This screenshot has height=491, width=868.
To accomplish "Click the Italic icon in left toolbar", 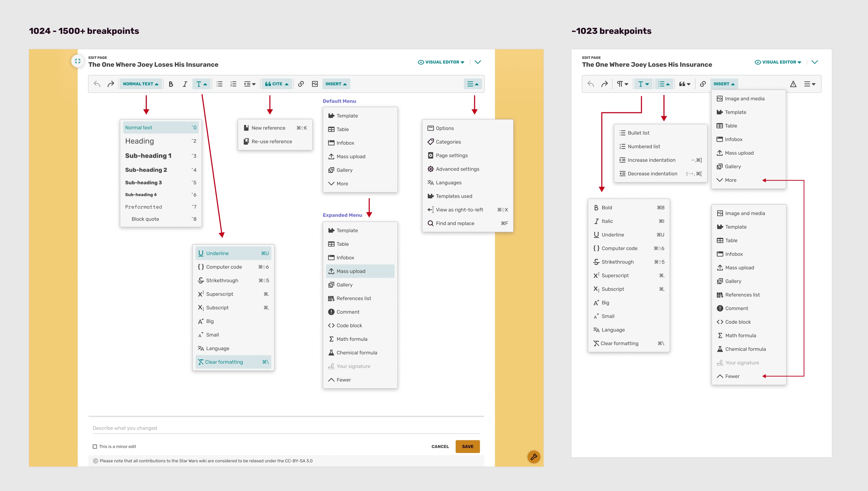I will [185, 84].
